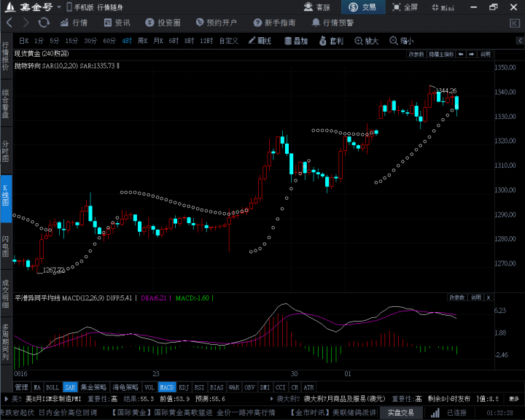This screenshot has width=525, height=420.
Task: Select the 1分 one-minute timeframe
Action: pos(39,41)
